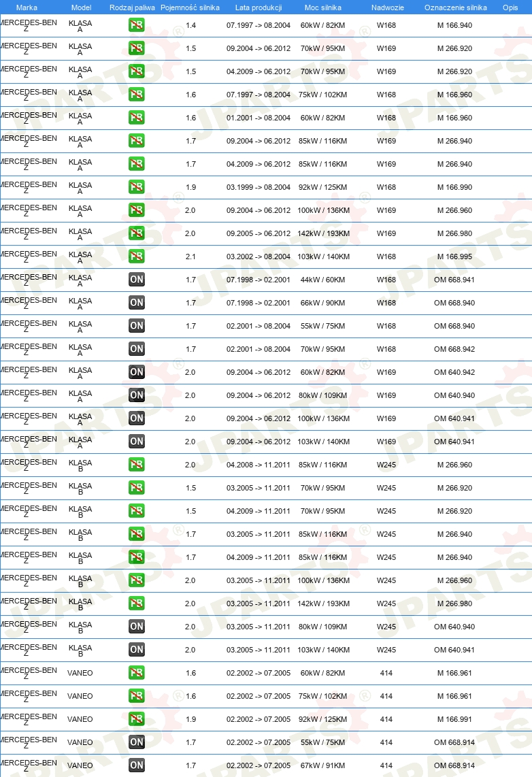Click PB icon in the 04.2009 -> 06.2012 70kW row
Image resolution: width=532 pixels, height=777 pixels.
[x=136, y=71]
